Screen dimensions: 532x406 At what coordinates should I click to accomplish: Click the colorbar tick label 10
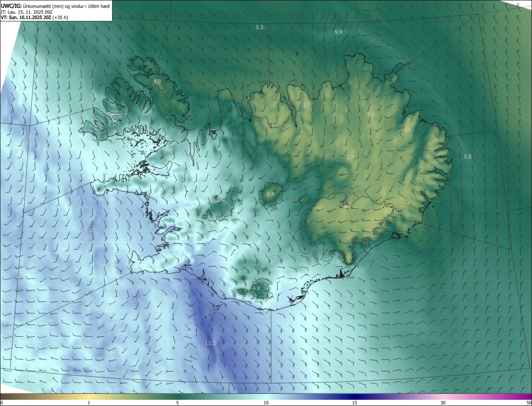(x=266, y=403)
